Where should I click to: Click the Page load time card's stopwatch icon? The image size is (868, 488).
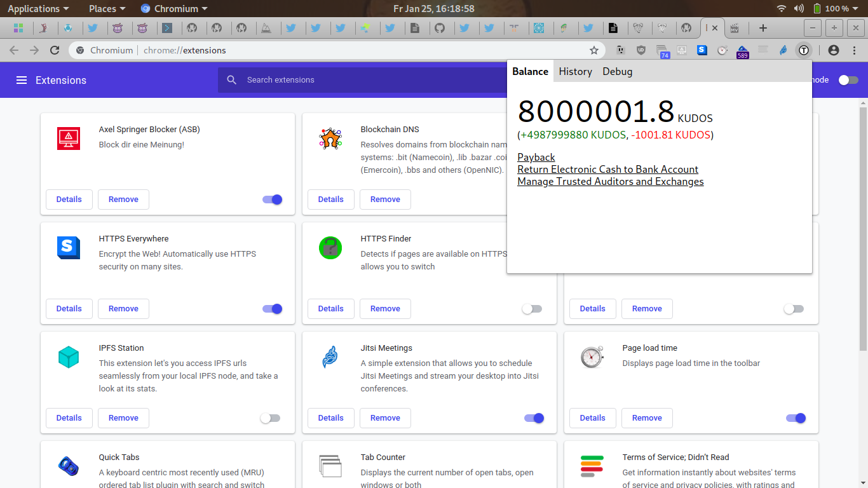pos(592,357)
